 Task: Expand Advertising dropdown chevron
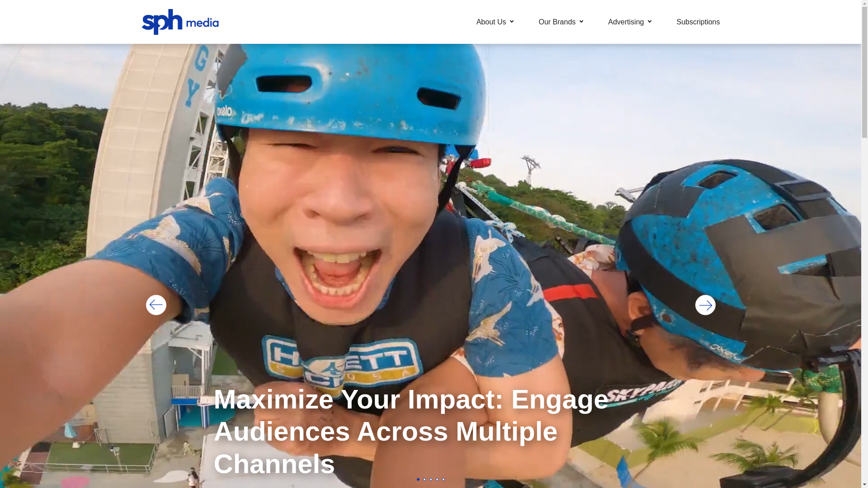tap(650, 22)
